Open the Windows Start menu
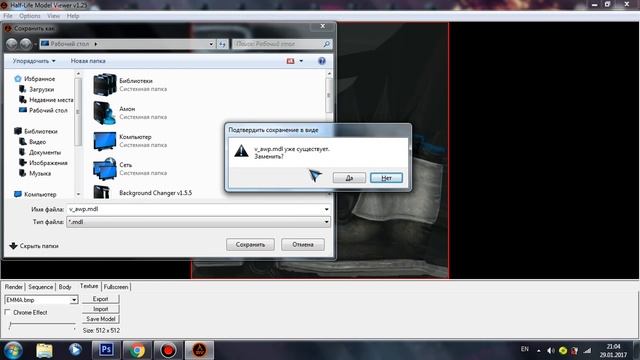The width and height of the screenshot is (640, 360). point(13,350)
